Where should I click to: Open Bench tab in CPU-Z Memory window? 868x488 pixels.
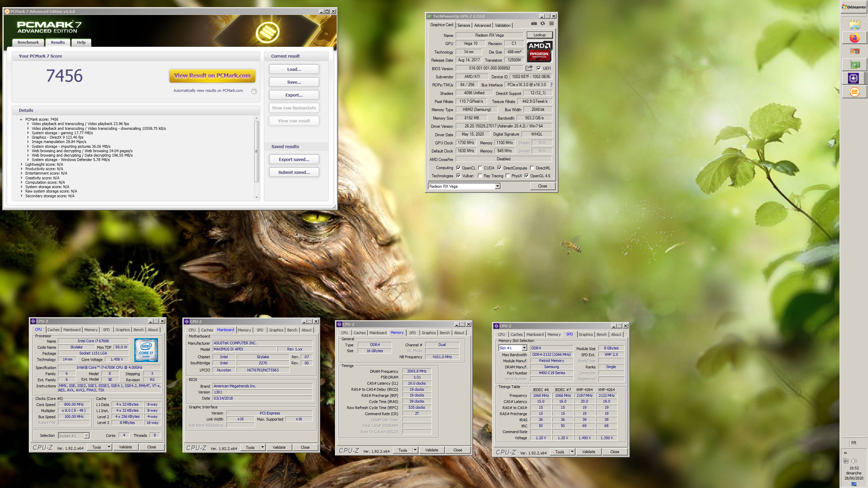pos(445,333)
